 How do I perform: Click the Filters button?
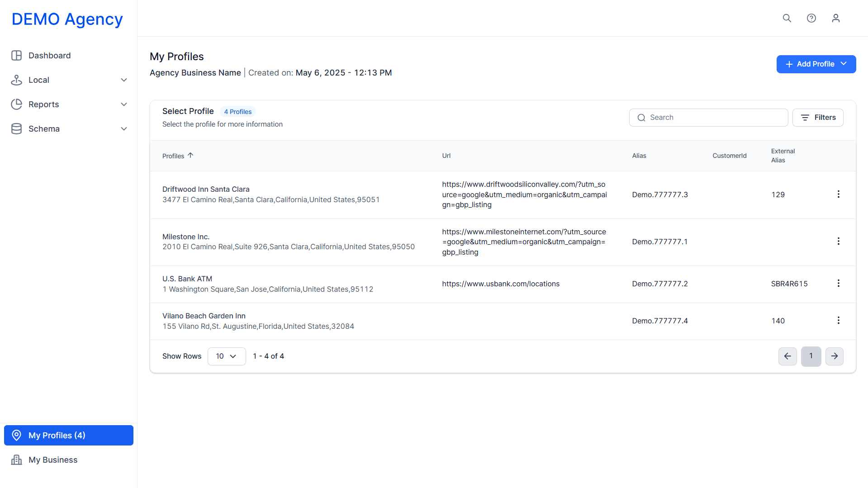tap(818, 118)
